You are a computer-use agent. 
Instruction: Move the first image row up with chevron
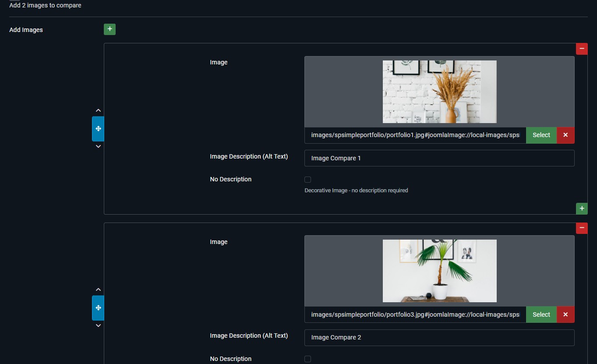98,110
